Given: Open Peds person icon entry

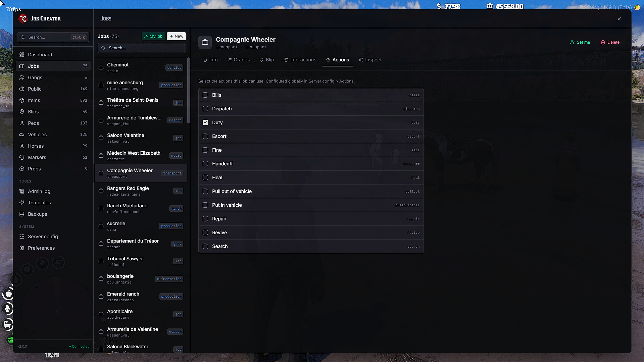Looking at the screenshot, I should tap(22, 123).
